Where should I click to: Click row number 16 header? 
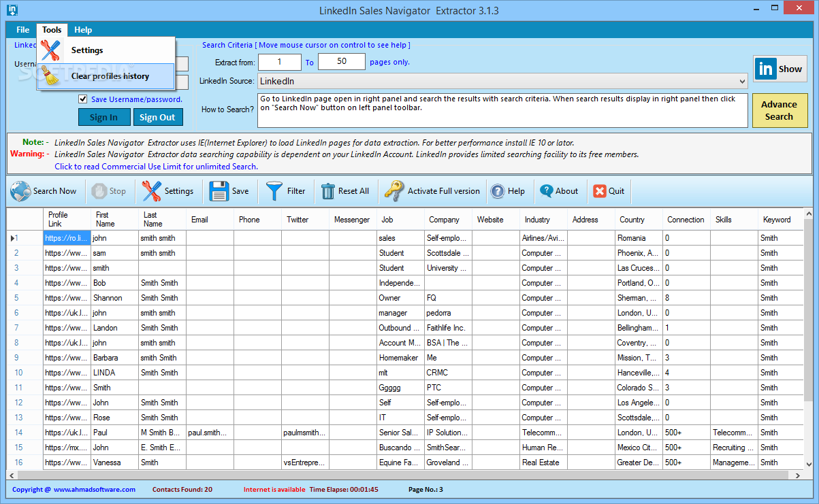pos(25,463)
